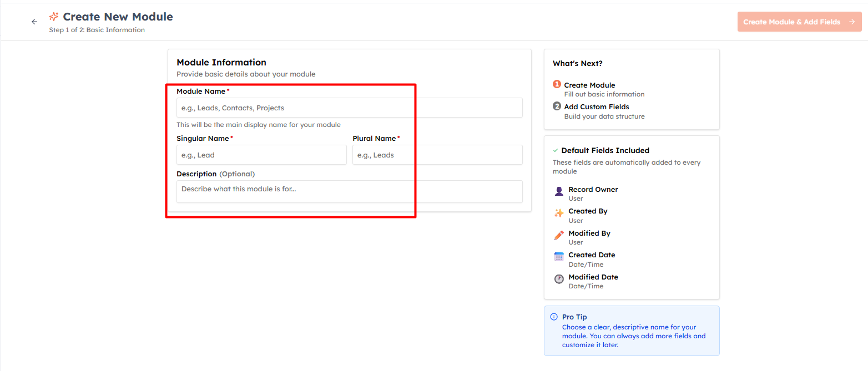
Task: Click the 'Module Information' heading
Action: tap(221, 62)
